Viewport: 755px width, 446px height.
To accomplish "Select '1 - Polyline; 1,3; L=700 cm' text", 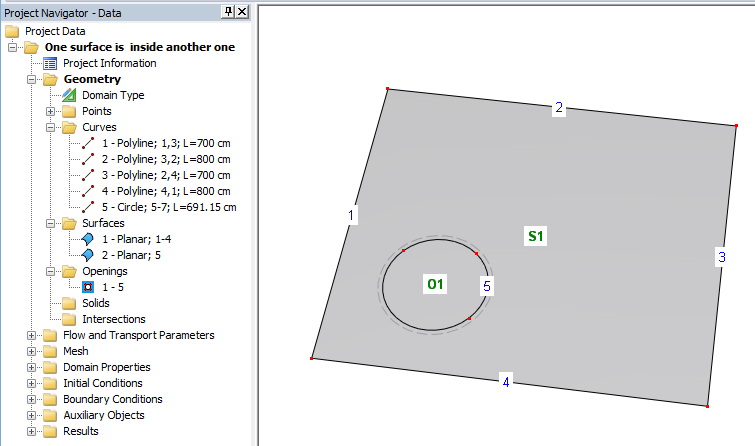I will (166, 143).
